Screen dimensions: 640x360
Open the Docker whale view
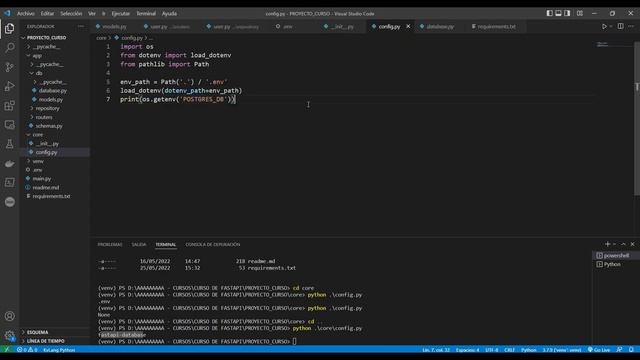[9, 164]
